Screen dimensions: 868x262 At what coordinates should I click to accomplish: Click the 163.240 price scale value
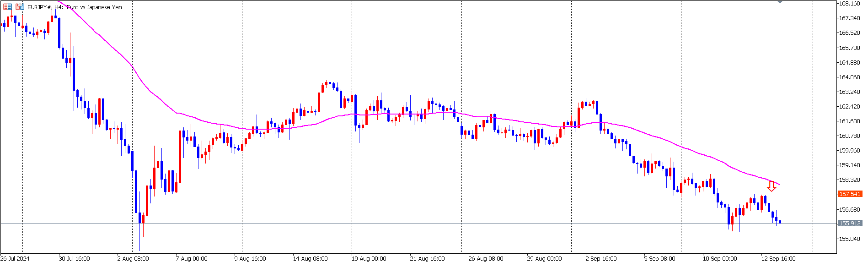(850, 92)
